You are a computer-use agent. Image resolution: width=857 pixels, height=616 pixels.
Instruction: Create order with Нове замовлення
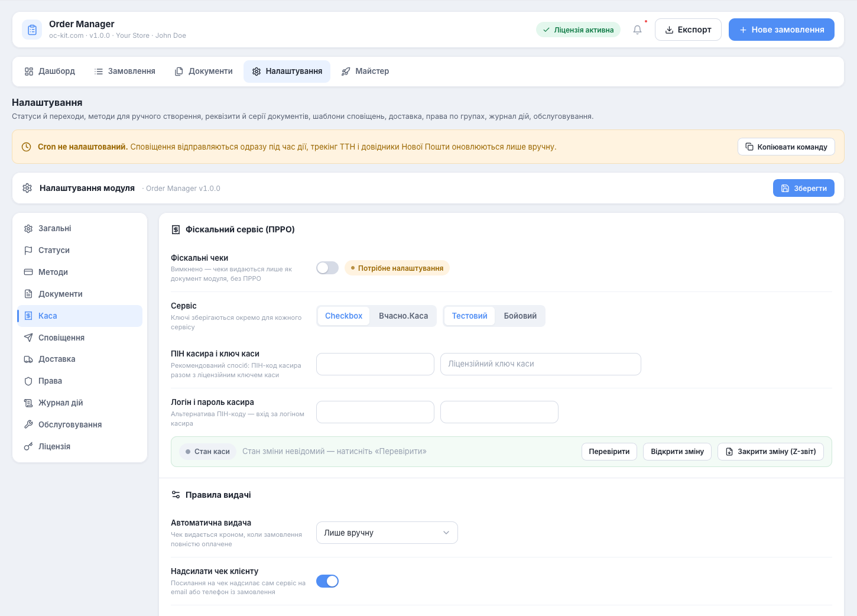pyautogui.click(x=781, y=30)
